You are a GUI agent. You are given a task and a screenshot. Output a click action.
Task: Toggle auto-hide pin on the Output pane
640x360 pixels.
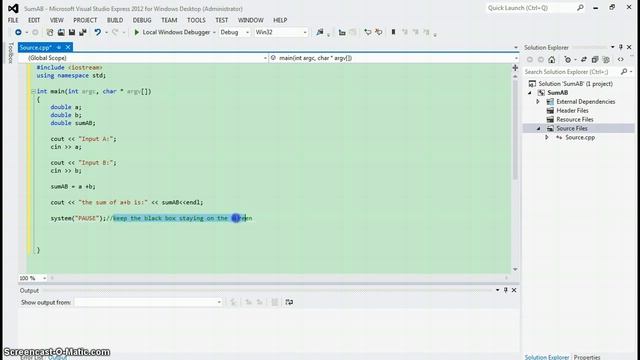506,290
